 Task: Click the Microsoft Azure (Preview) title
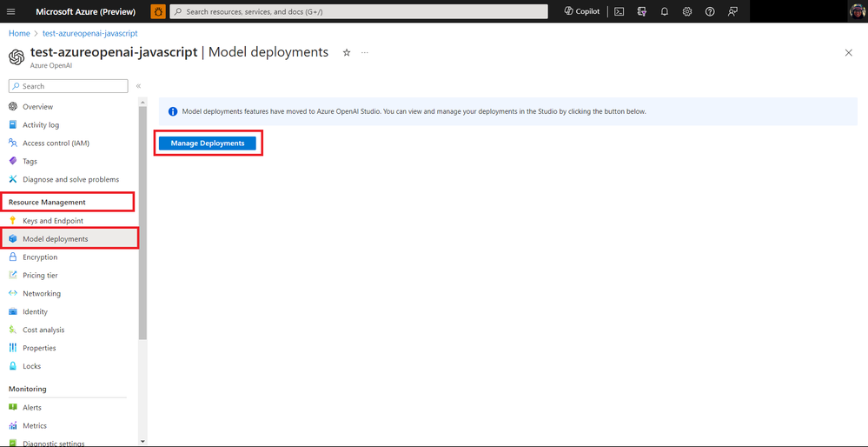86,11
